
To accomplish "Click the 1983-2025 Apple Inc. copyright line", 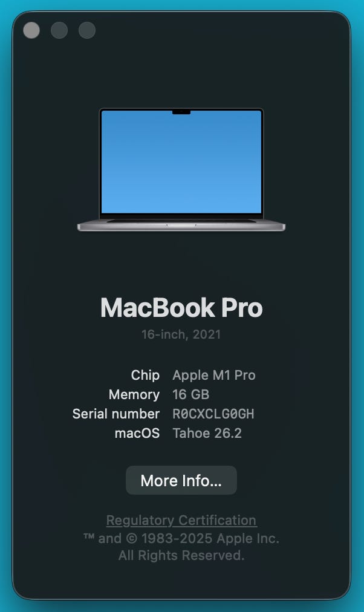I will tap(181, 539).
